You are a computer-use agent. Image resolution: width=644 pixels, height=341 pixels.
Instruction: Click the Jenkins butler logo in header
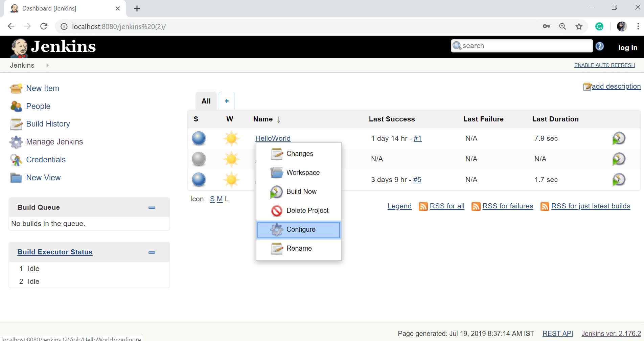[x=19, y=48]
